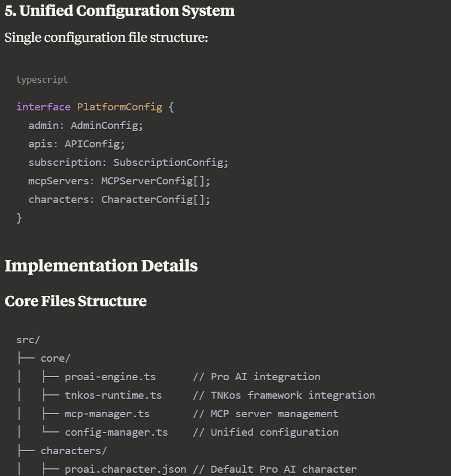Click the "proai-engine.ts" file entry
This screenshot has height=476, width=451.
110,377
